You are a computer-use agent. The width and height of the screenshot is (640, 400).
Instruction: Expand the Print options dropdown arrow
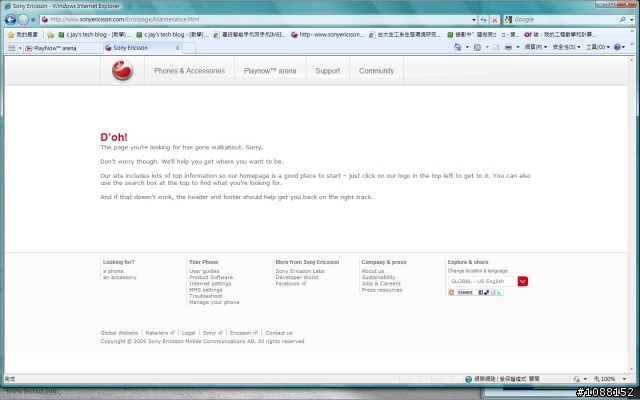(x=518, y=47)
